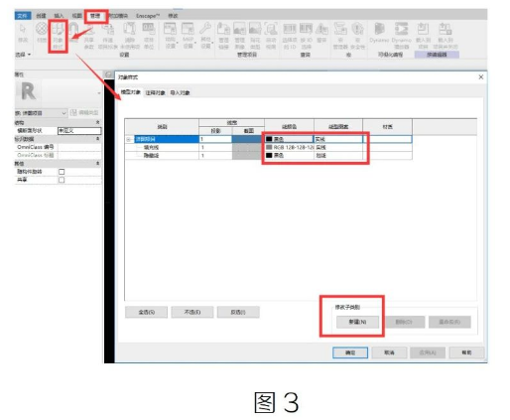Launch Dynamo Player (Dynamo播放器) icon
The height and width of the screenshot is (420, 510).
pos(401,36)
